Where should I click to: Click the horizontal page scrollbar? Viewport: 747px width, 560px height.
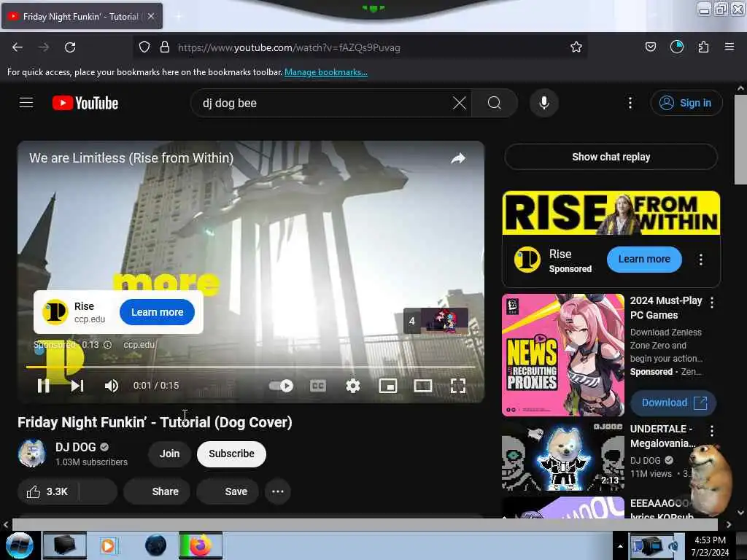point(365,524)
